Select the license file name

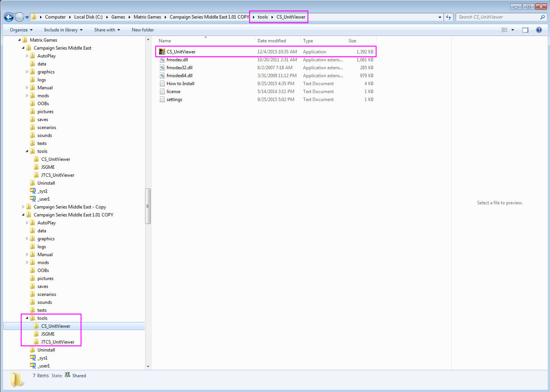(173, 92)
